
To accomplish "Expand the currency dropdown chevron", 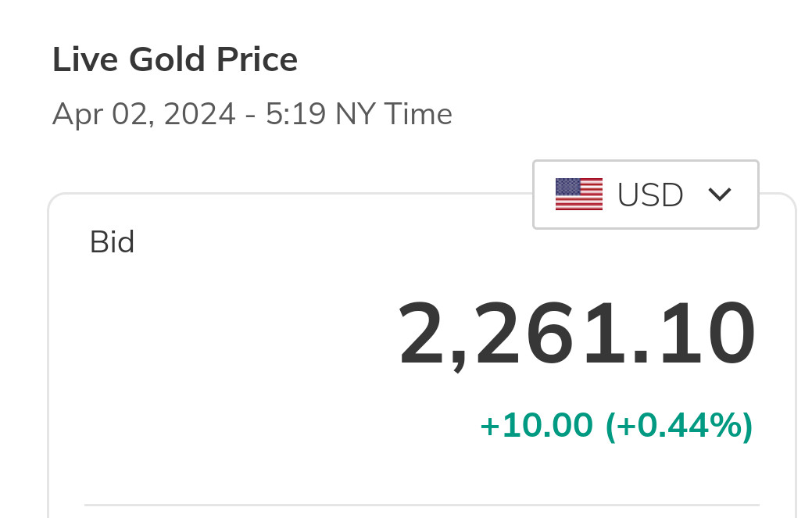I will coord(719,195).
